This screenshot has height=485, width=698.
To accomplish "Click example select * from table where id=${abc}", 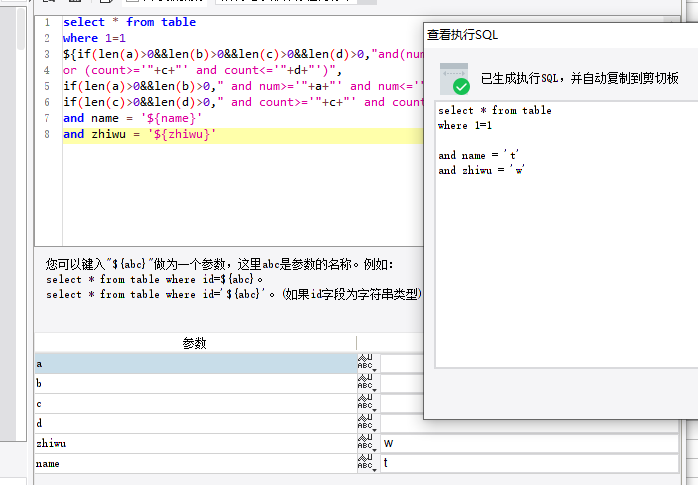I will (154, 279).
